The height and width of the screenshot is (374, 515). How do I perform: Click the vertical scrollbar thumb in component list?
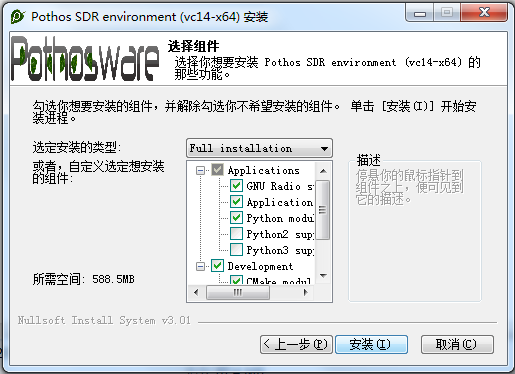tap(322, 210)
